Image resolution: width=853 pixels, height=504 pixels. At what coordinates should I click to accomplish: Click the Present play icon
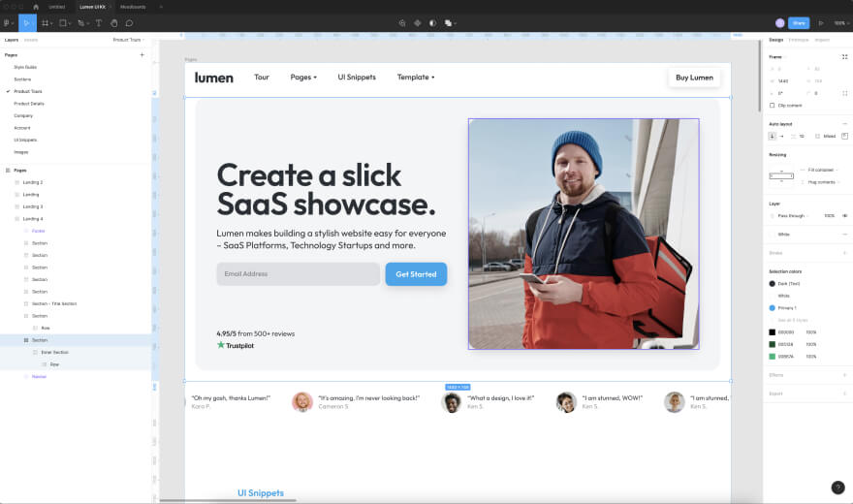[821, 22]
